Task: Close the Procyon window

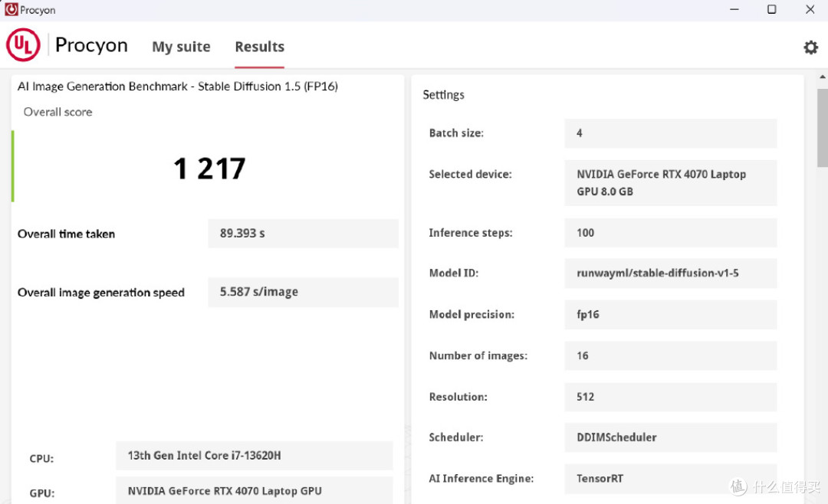Action: [x=810, y=10]
